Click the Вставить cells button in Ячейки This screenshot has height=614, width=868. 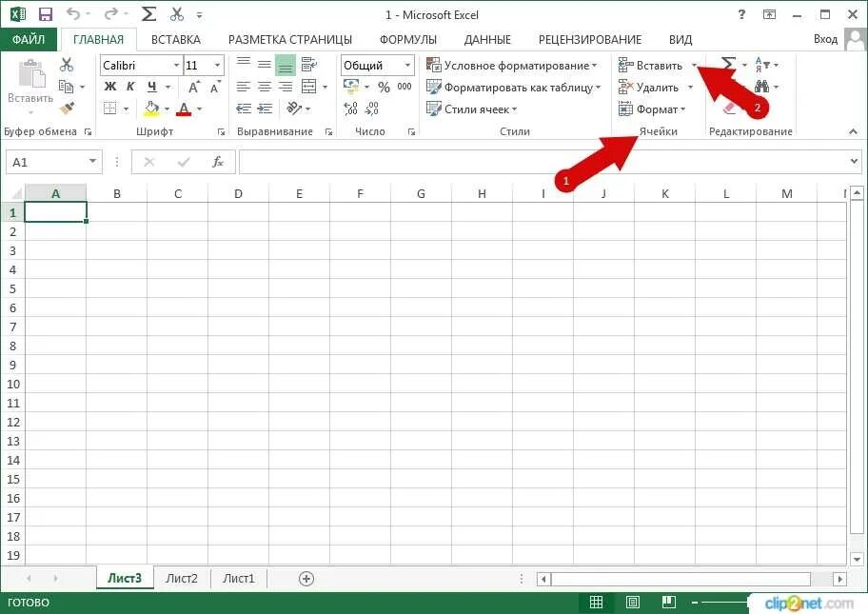pos(650,66)
